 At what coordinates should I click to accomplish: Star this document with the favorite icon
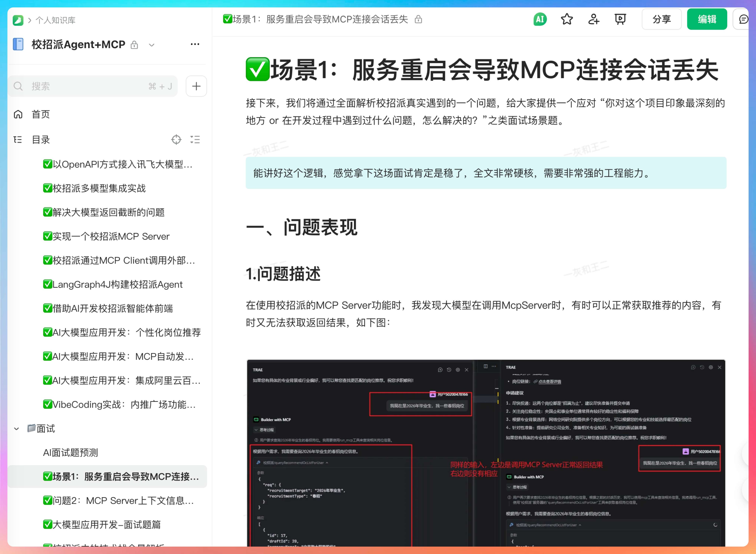567,19
